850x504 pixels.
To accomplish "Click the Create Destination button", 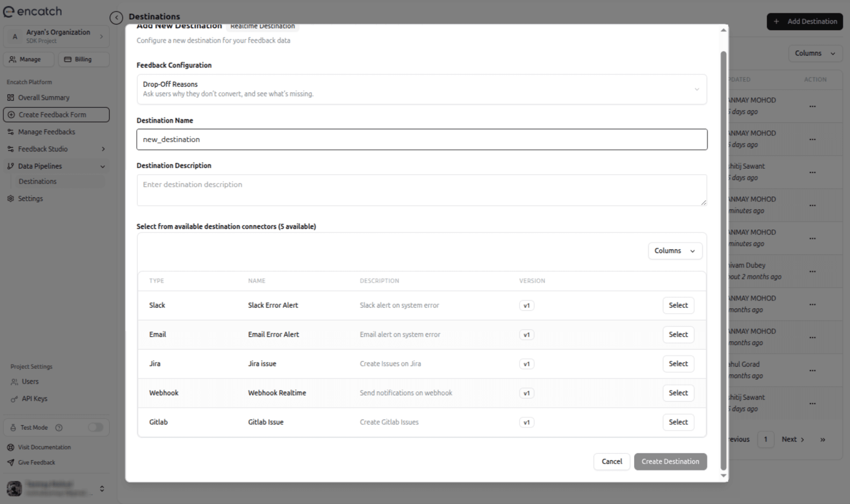I will click(670, 461).
